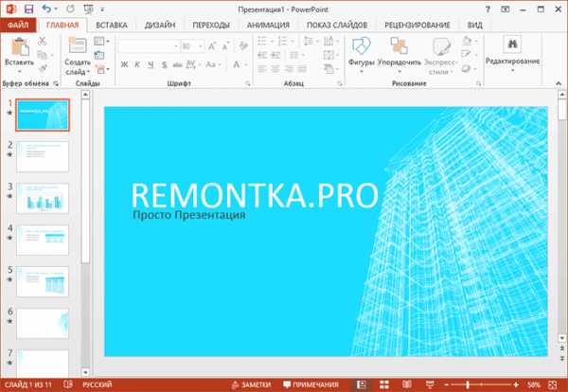Switch to the ДИЗАЙН tab
568x392 pixels.
pyautogui.click(x=160, y=25)
